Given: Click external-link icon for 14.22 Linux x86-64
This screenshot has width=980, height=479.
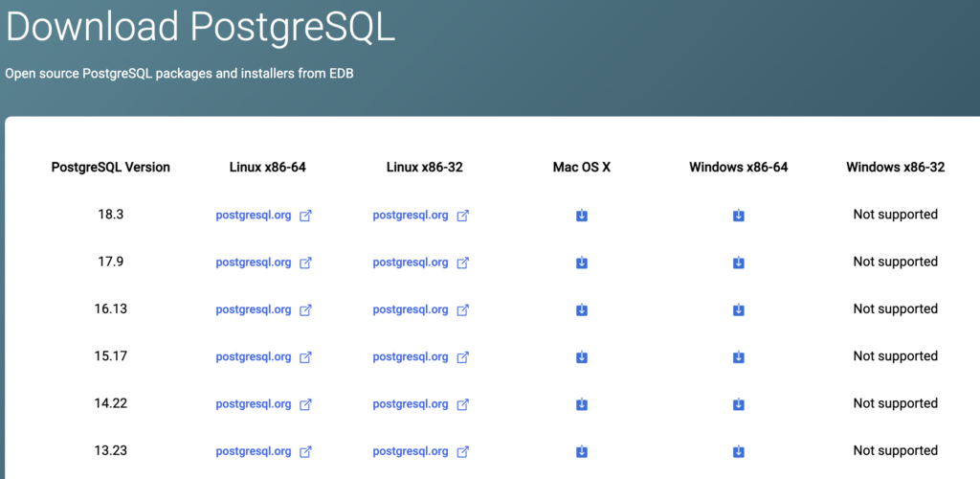Looking at the screenshot, I should pyautogui.click(x=305, y=404).
